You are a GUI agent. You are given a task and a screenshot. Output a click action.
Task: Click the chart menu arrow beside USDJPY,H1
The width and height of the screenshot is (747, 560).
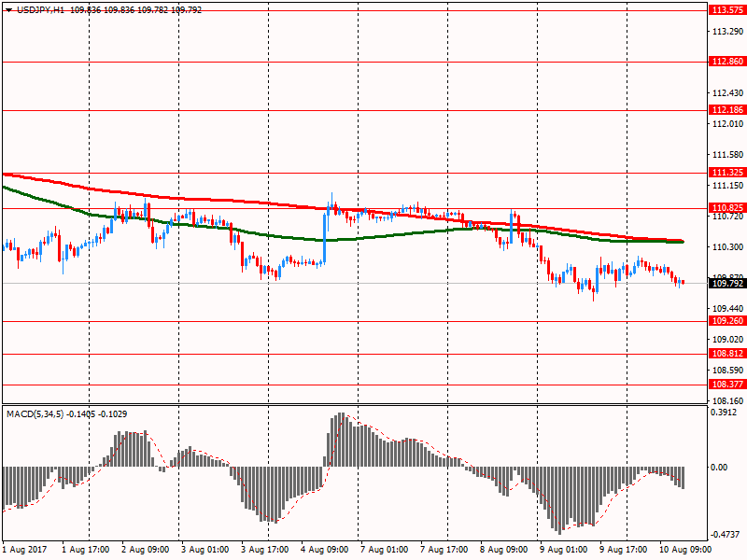[x=8, y=10]
